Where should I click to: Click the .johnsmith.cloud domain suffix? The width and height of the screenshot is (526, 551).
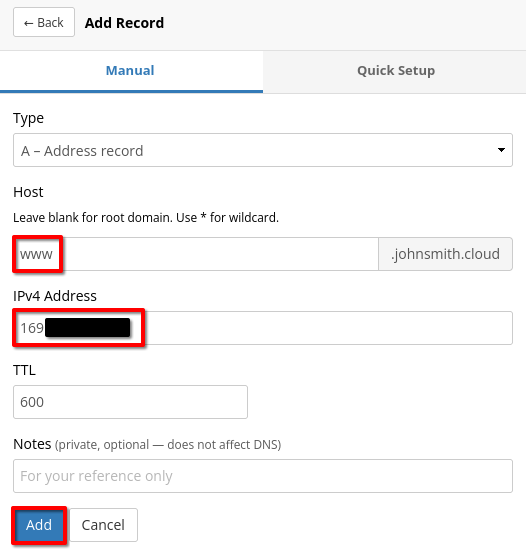click(x=446, y=254)
